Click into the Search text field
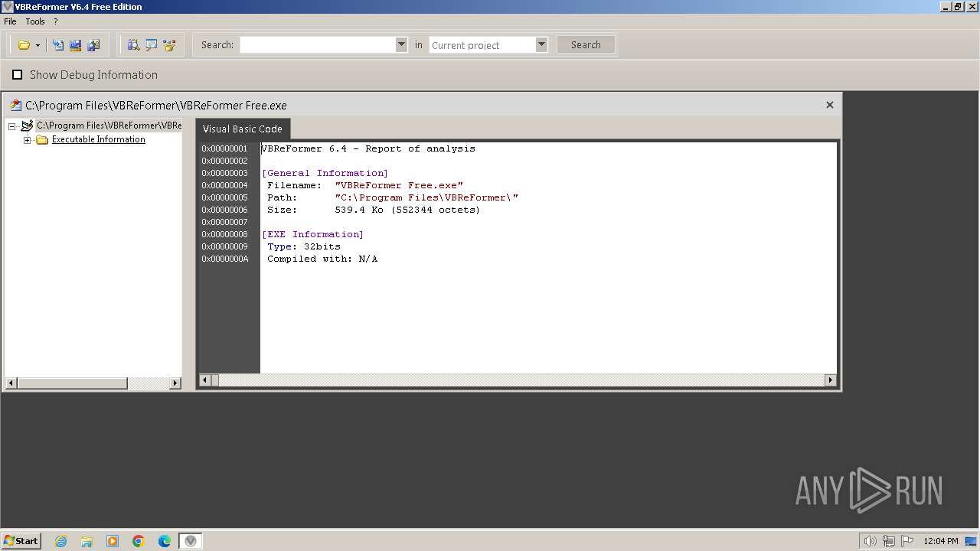Image resolution: width=980 pixels, height=551 pixels. click(x=318, y=45)
